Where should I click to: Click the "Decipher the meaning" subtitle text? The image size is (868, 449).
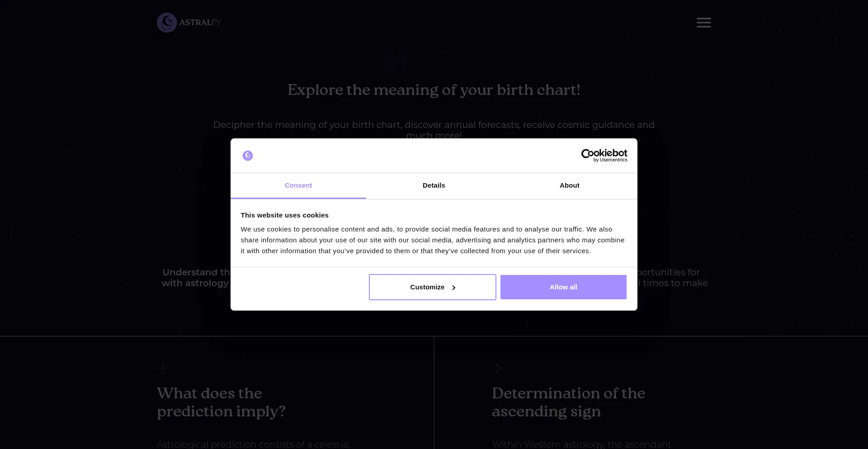click(434, 125)
